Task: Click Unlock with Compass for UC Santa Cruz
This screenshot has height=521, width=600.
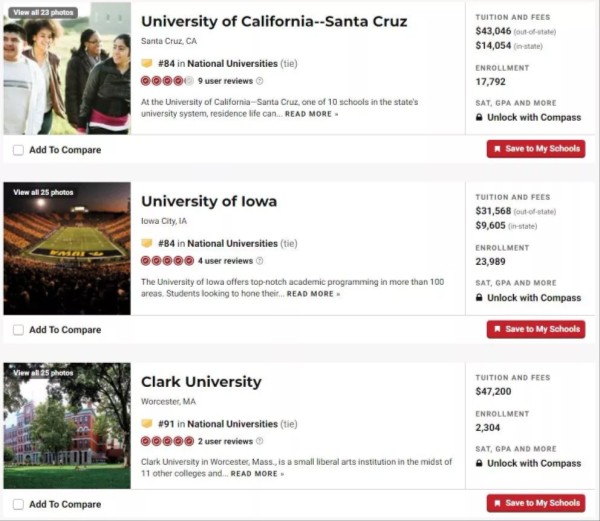Action: (534, 117)
